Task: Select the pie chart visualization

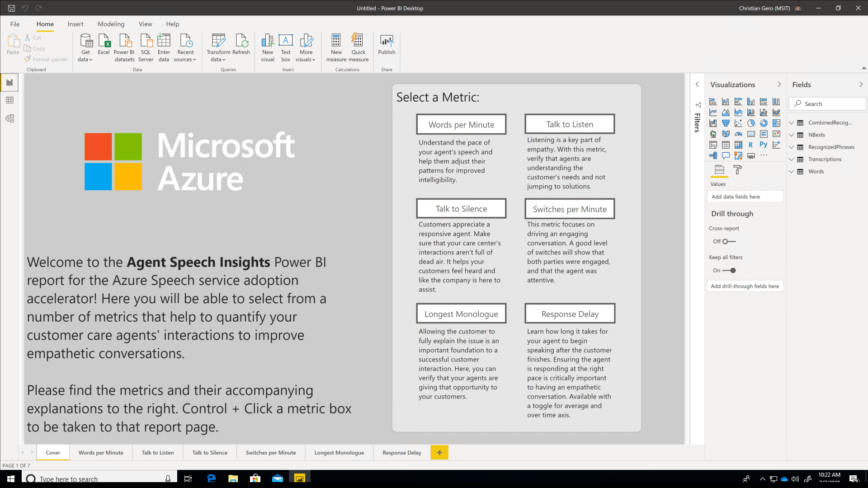Action: pyautogui.click(x=751, y=123)
